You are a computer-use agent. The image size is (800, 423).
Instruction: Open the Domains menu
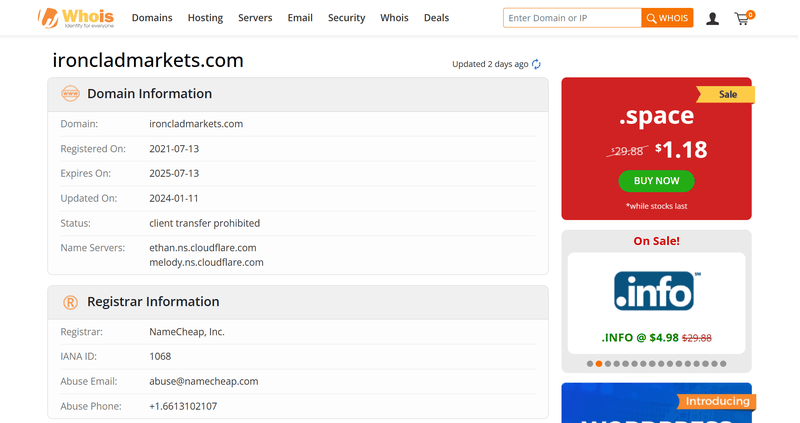tap(152, 18)
